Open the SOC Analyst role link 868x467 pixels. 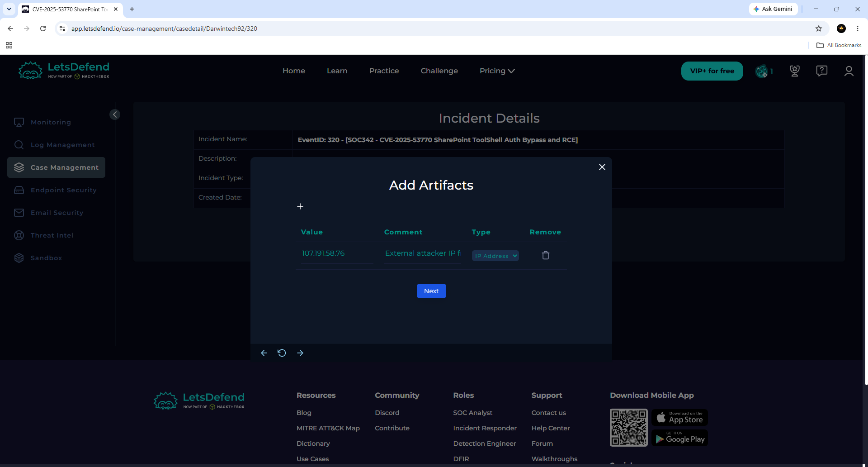[x=473, y=413]
